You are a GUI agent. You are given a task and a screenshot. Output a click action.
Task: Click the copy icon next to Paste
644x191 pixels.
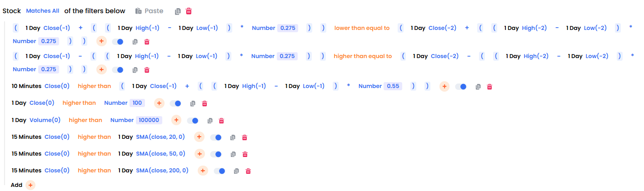(x=178, y=11)
